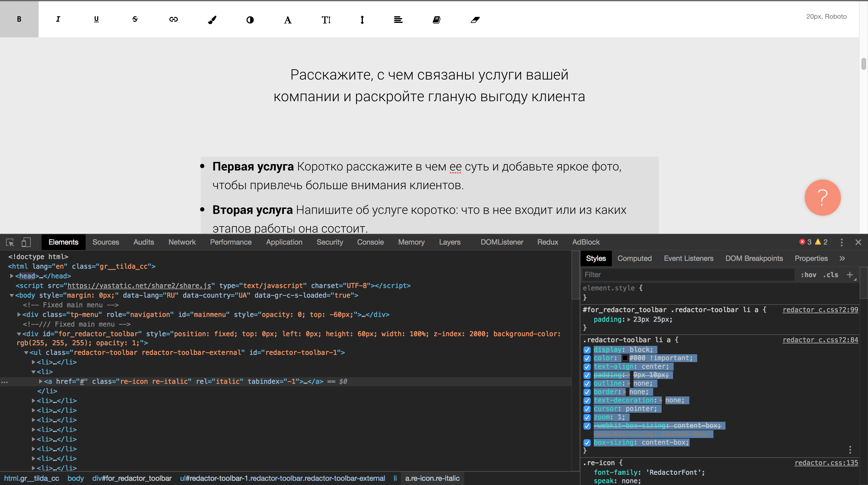Click the eraser clear formatting icon

point(475,20)
